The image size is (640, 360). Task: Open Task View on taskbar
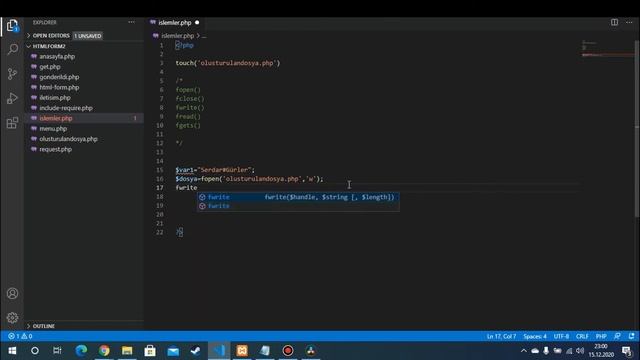point(57,351)
